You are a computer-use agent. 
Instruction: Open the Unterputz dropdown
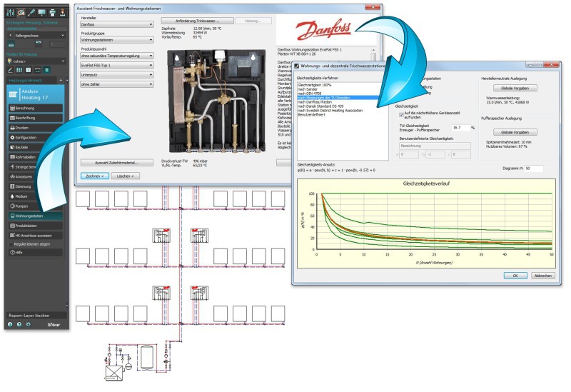click(117, 75)
